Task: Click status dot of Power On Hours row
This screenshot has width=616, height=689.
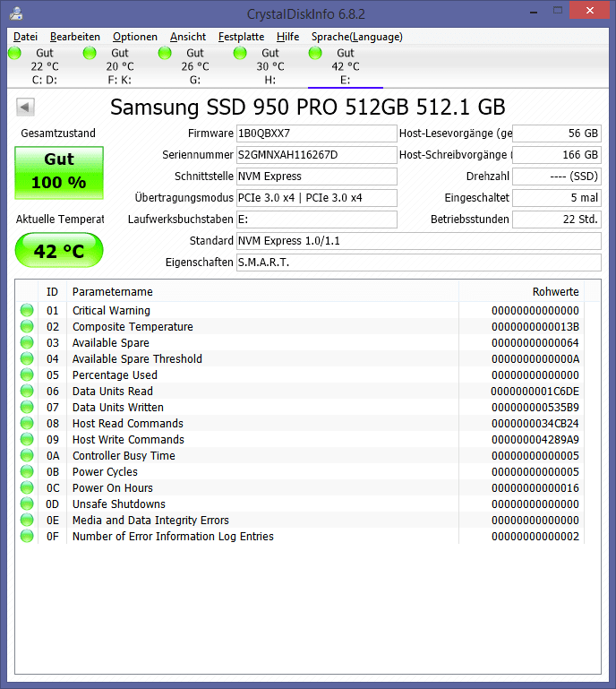Action: click(27, 487)
